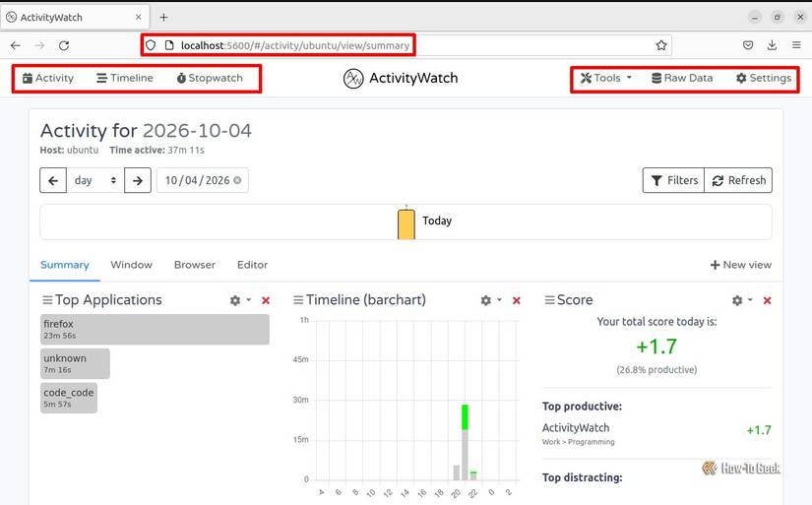Image resolution: width=812 pixels, height=505 pixels.
Task: Click the browser address bar URL
Action: coord(295,45)
